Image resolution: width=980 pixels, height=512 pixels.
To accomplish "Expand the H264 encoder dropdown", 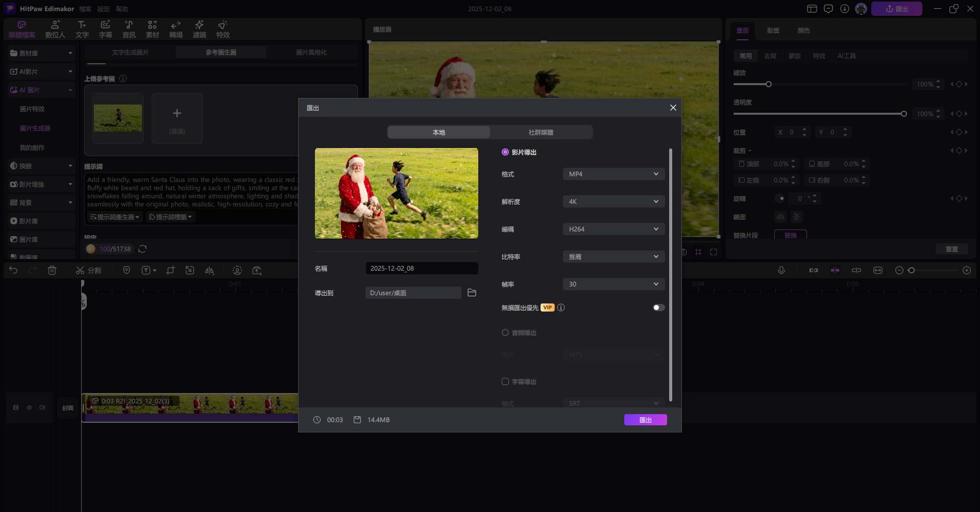I will (613, 229).
